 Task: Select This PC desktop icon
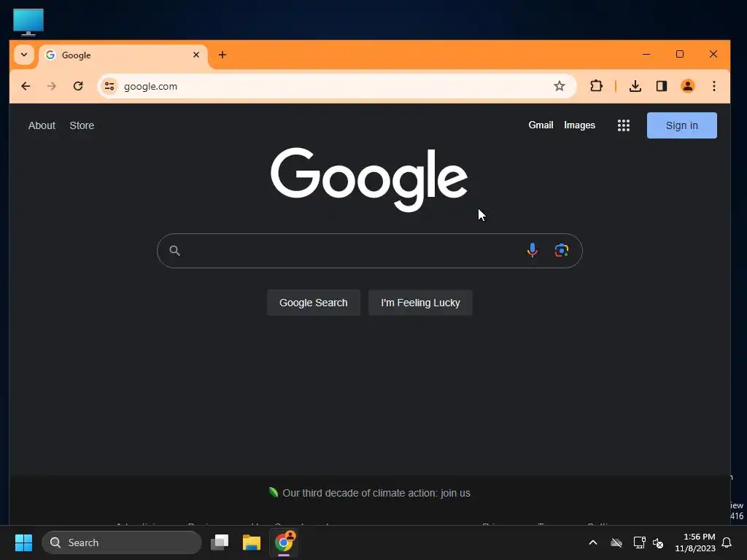[x=28, y=22]
